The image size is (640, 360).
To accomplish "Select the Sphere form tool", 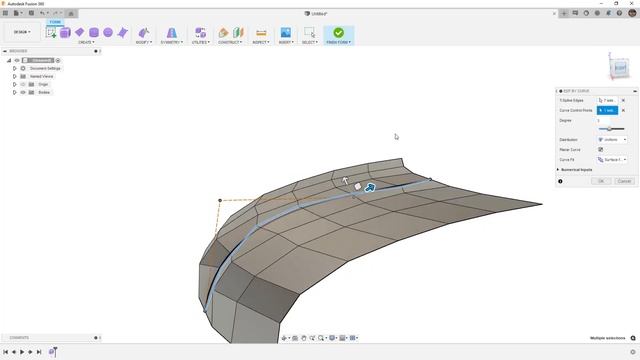I will click(108, 32).
